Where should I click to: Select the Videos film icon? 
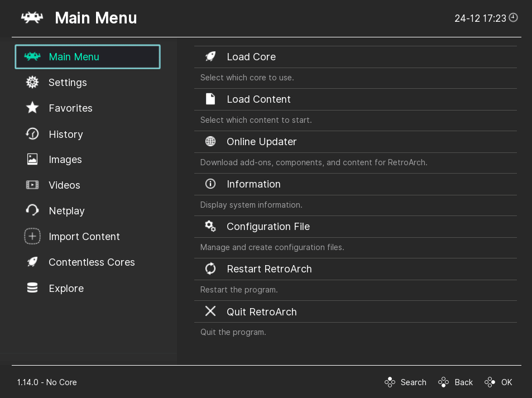32,185
